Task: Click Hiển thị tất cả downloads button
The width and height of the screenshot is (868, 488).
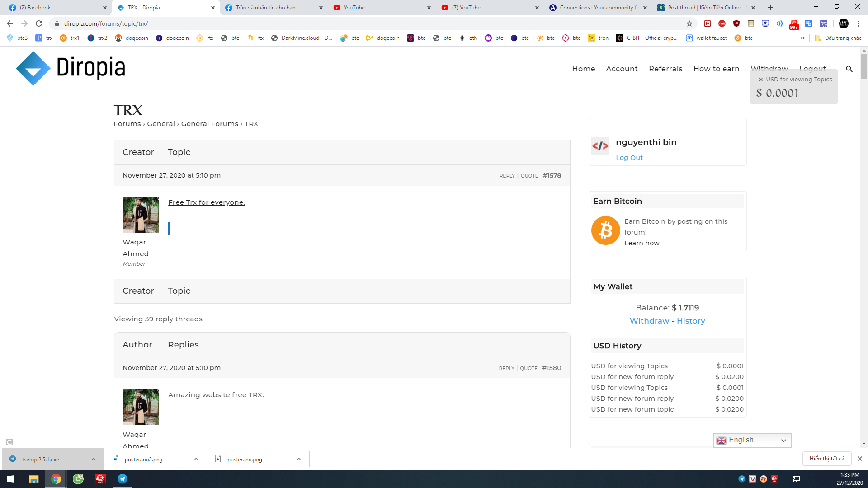Action: (826, 459)
